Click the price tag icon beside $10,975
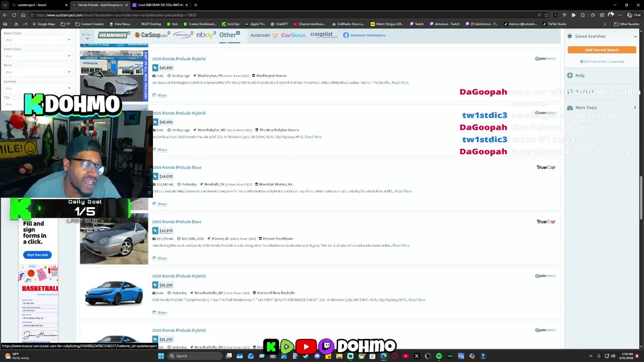 pos(155,231)
